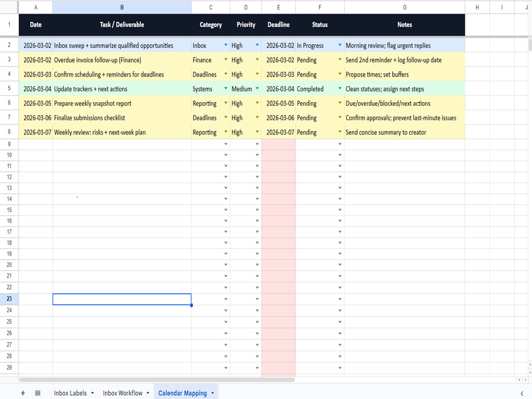532x399 pixels.
Task: Click the Task / Deliverable header cell
Action: click(x=122, y=25)
